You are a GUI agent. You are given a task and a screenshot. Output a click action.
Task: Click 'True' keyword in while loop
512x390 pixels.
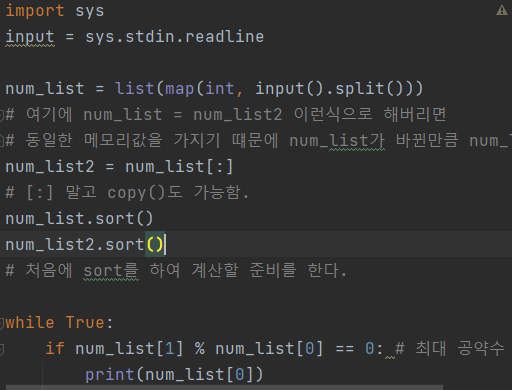pyautogui.click(x=85, y=322)
